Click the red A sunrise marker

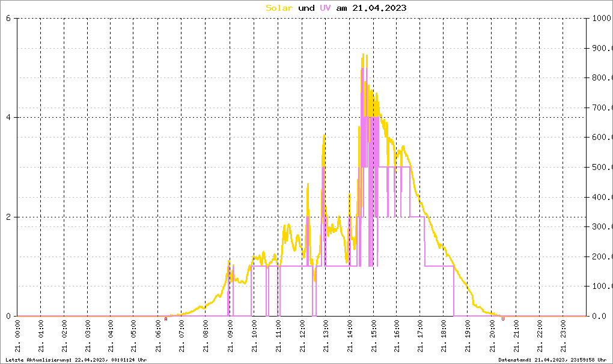pos(166,319)
